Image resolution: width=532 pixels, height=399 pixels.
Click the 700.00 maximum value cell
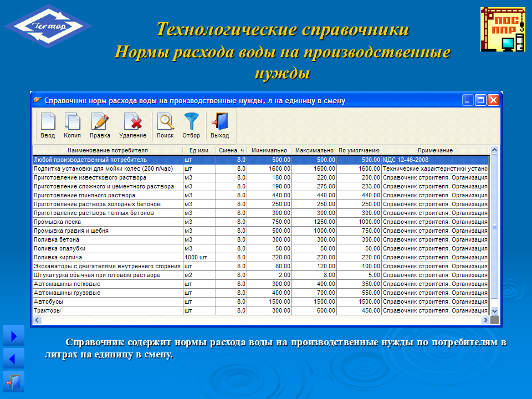314,293
